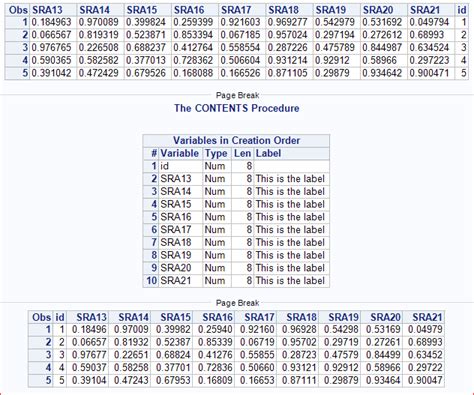Screen dimensions: 474x395
Task: Select the Obs header in the bottom table
Action: click(41, 317)
